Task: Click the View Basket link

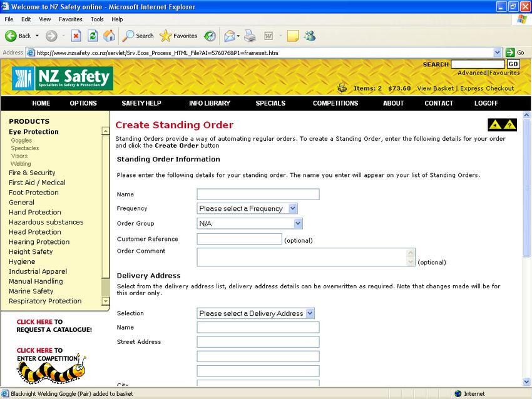Action: (436, 88)
